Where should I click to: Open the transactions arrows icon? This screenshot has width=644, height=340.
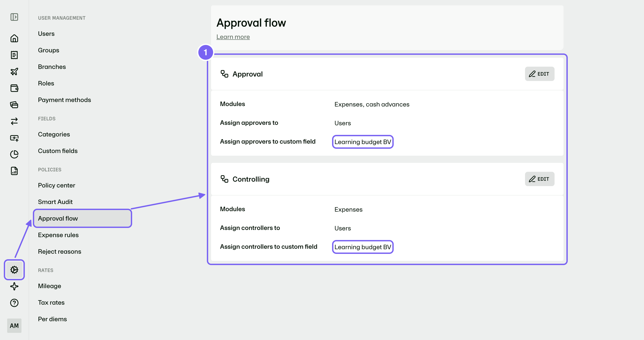pyautogui.click(x=14, y=121)
